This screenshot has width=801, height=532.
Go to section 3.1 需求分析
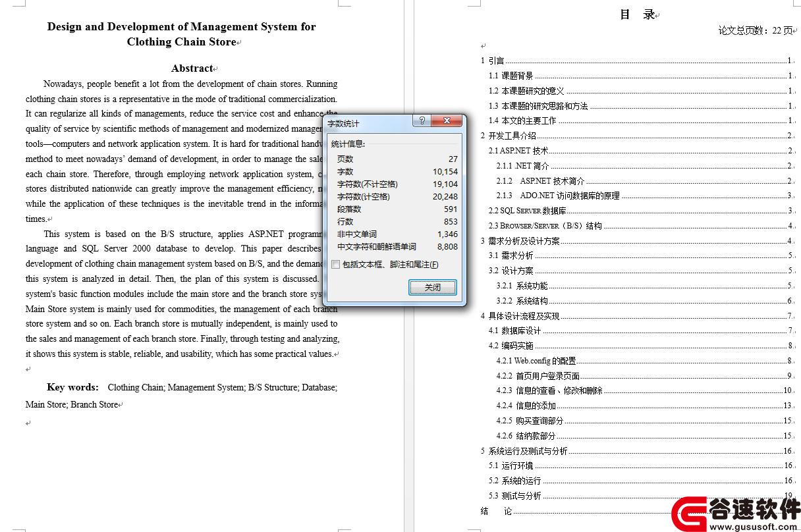coord(641,255)
